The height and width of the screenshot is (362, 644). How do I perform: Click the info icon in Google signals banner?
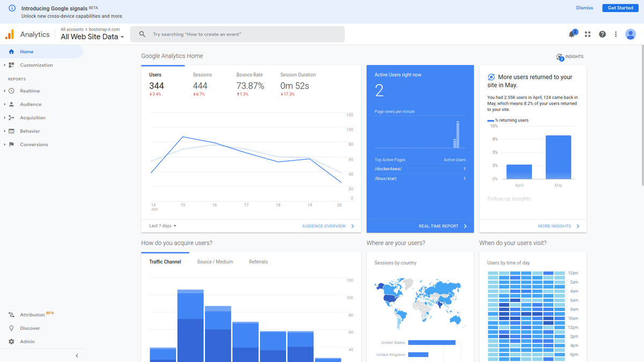point(12,8)
